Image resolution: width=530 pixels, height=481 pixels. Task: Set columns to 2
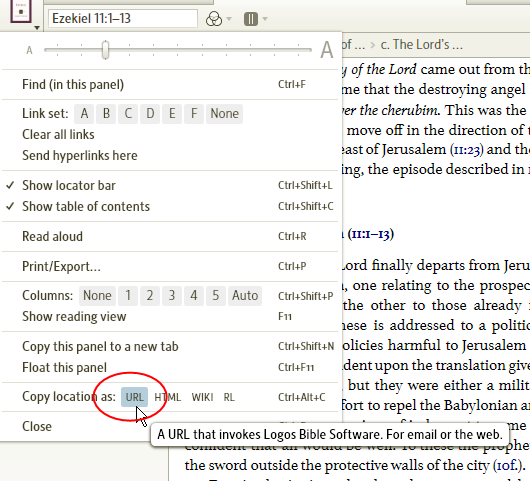click(150, 296)
